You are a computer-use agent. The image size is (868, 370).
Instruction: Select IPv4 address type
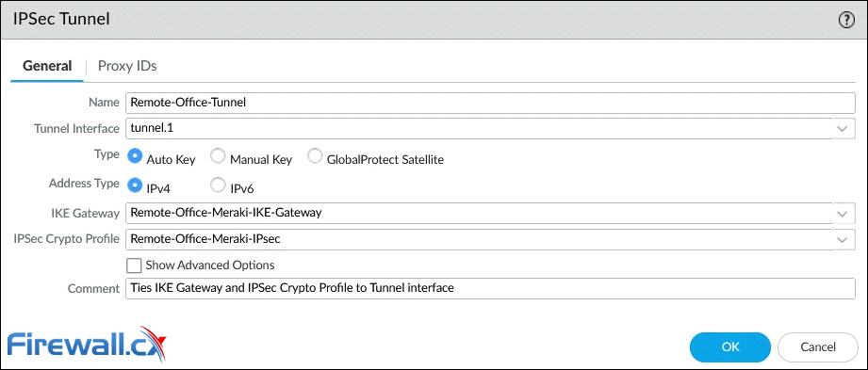point(134,185)
